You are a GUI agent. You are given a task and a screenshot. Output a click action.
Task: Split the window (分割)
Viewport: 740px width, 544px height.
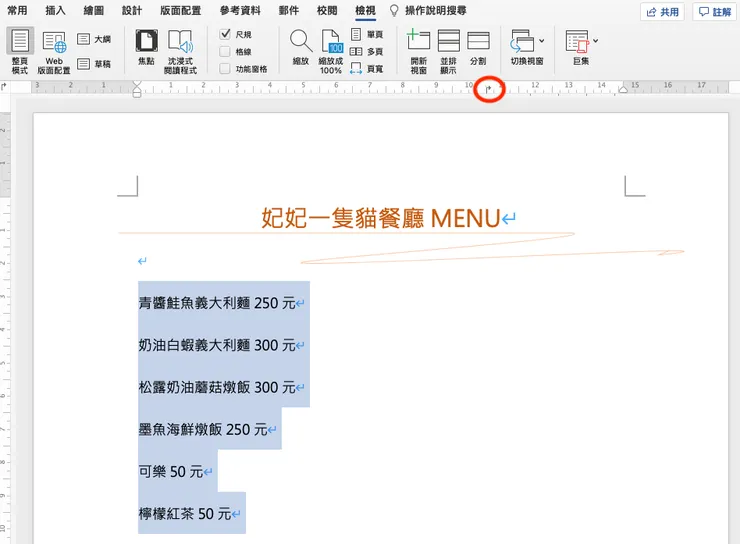478,47
